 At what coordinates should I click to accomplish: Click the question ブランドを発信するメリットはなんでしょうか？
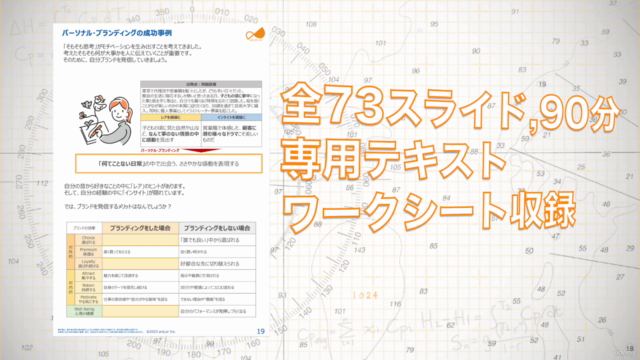pyautogui.click(x=118, y=207)
